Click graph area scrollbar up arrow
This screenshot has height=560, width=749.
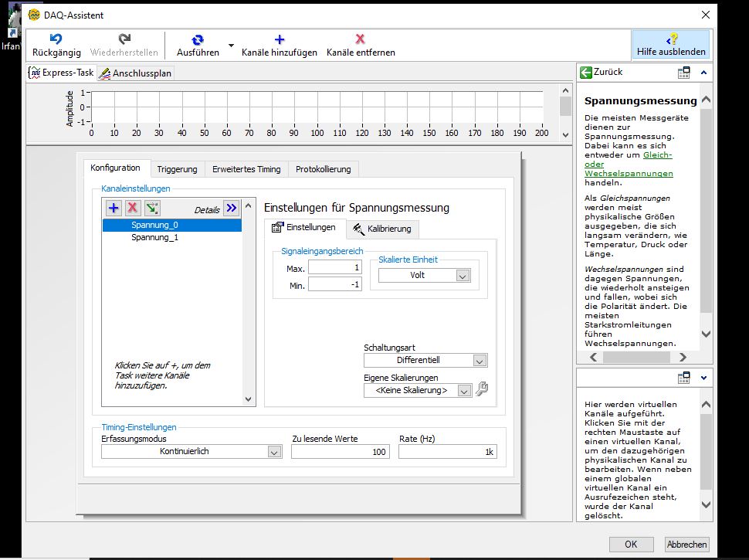click(565, 91)
